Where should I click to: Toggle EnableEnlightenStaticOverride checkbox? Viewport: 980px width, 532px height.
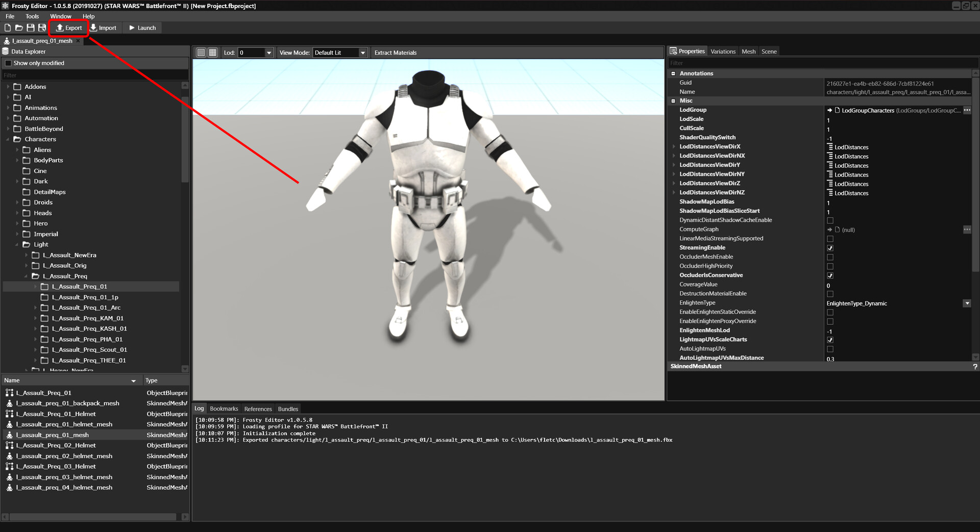(830, 312)
